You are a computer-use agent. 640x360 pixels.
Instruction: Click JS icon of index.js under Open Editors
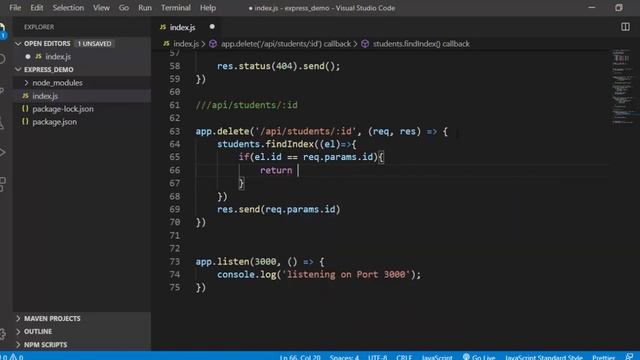click(38, 56)
